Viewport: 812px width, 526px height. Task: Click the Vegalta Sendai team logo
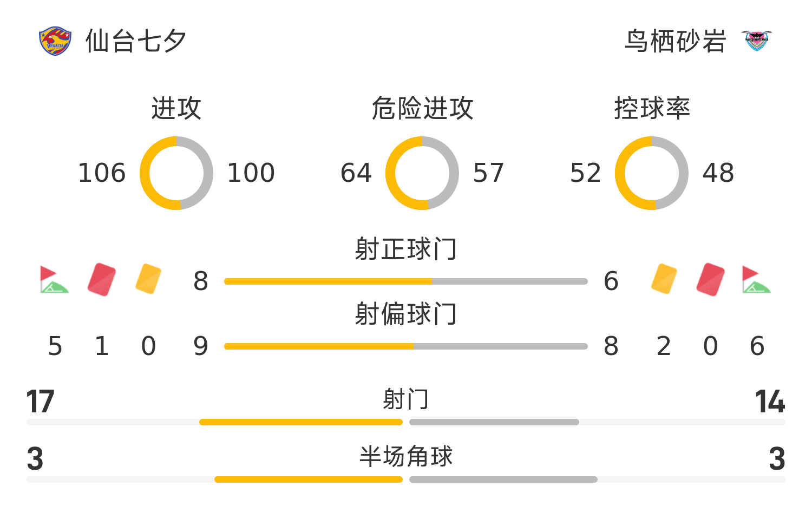click(x=55, y=41)
